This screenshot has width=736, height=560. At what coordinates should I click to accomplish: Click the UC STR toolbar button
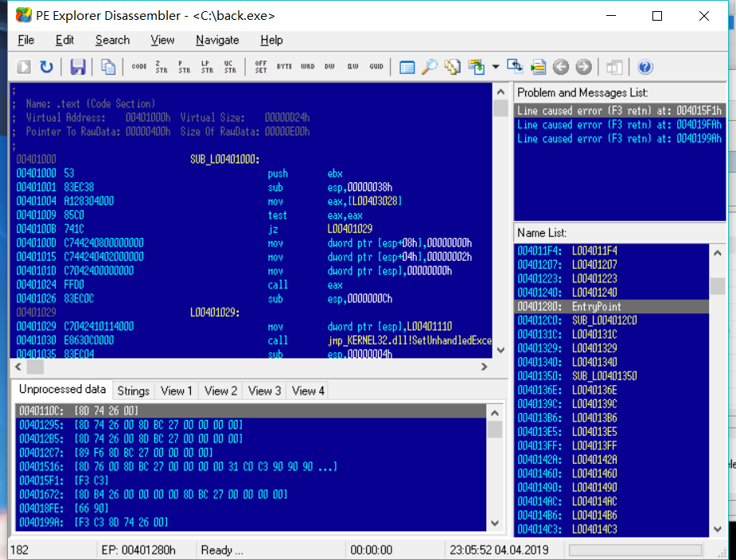(230, 67)
